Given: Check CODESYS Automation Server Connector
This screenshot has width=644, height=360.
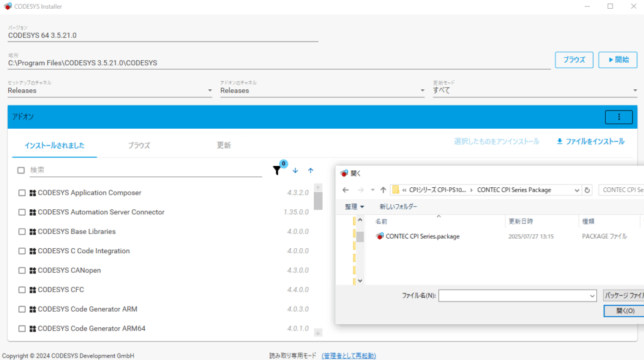Looking at the screenshot, I should click(22, 212).
